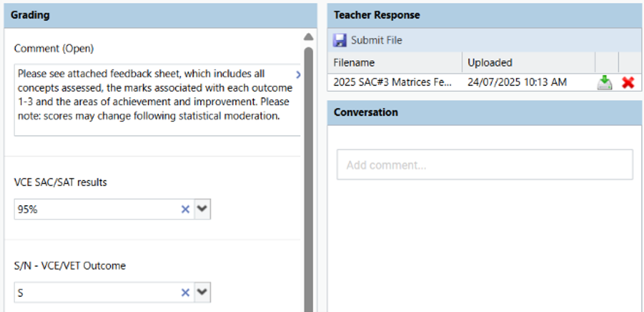Clear the 95% SAC/SAT result value
644x312 pixels.
pos(185,210)
